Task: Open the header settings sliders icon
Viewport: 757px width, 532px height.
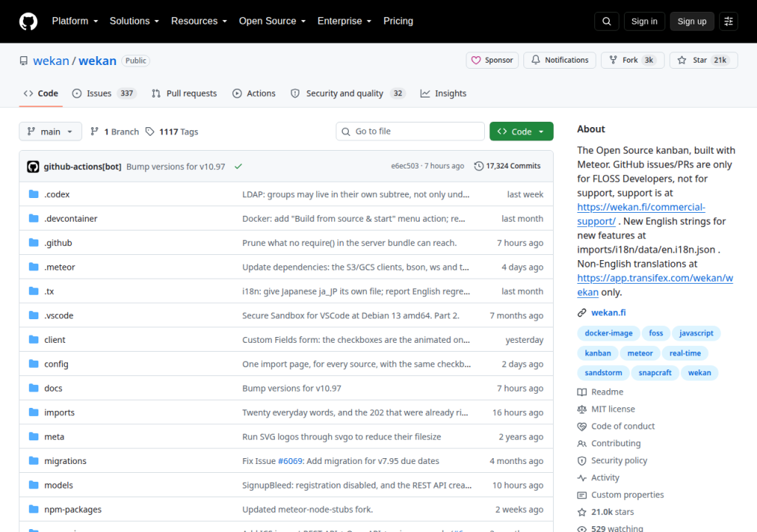Action: click(728, 21)
